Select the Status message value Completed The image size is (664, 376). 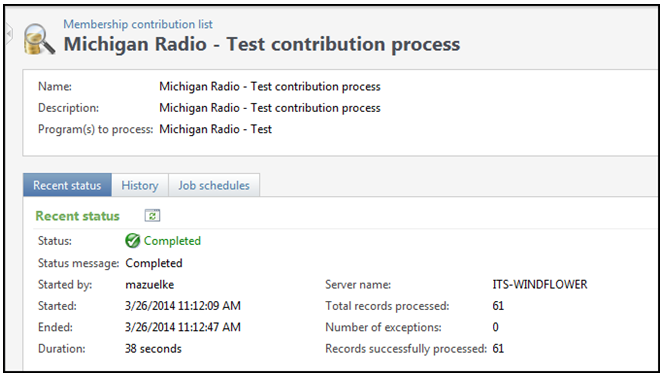click(154, 263)
